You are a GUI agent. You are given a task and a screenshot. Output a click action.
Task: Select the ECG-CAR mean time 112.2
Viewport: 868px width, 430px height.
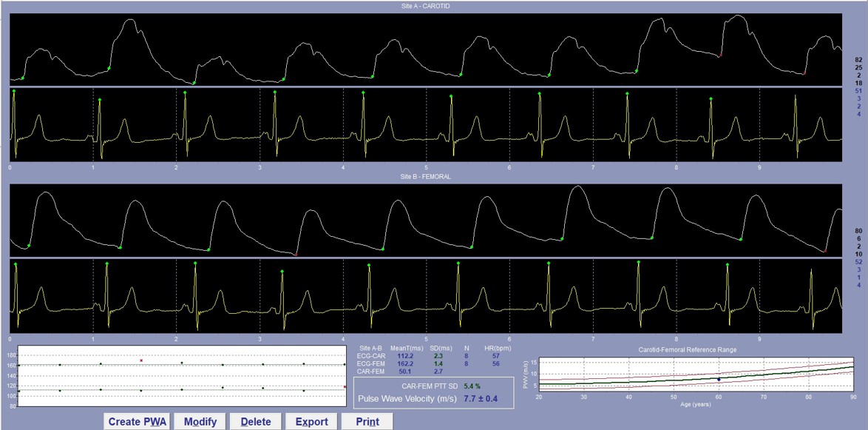pos(404,356)
